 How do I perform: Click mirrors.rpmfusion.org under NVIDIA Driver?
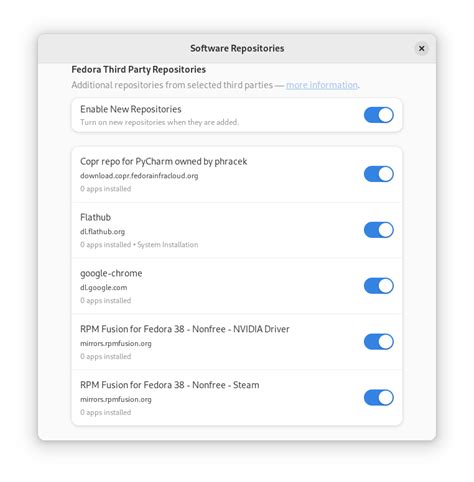116,344
